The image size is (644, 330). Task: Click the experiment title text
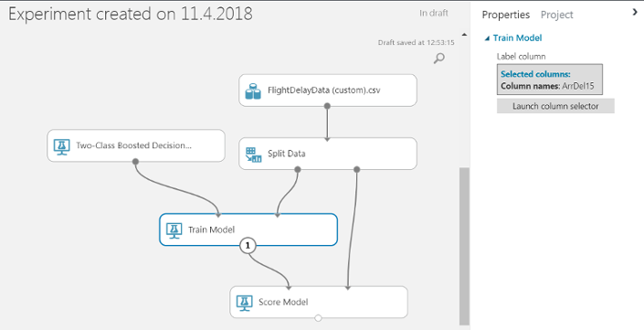tap(131, 15)
